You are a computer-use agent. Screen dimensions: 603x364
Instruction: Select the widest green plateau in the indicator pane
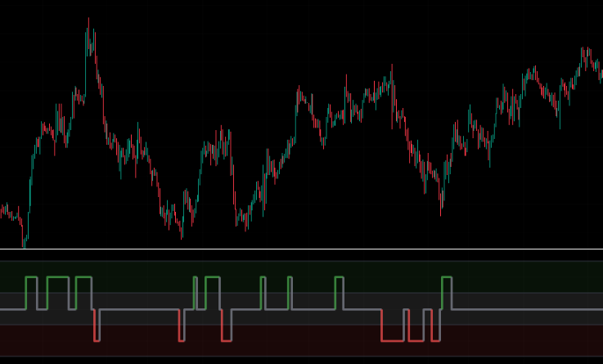tap(58, 278)
